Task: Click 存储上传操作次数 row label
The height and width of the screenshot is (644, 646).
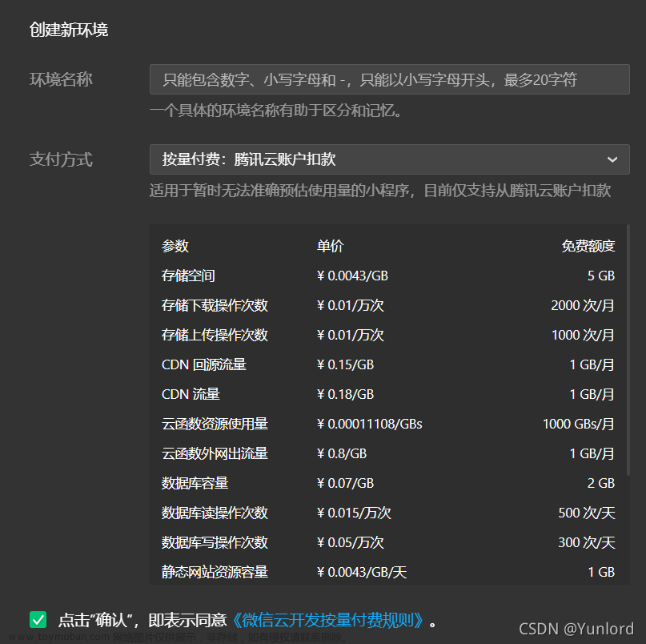Action: (x=215, y=335)
